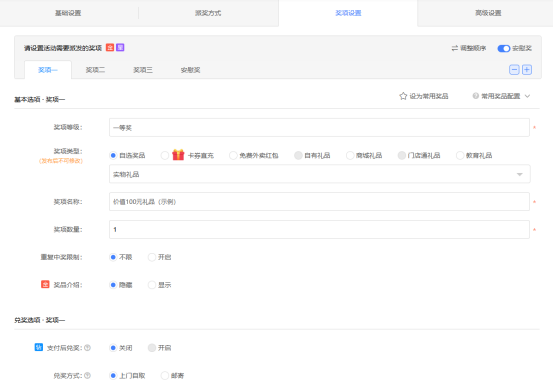
Task: Switch to the 奖项三 prize tab
Action: click(143, 70)
